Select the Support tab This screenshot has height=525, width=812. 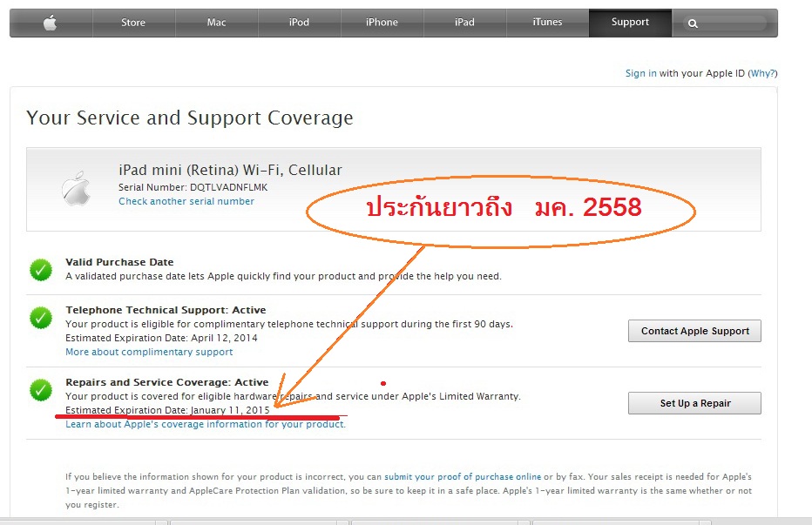(630, 23)
